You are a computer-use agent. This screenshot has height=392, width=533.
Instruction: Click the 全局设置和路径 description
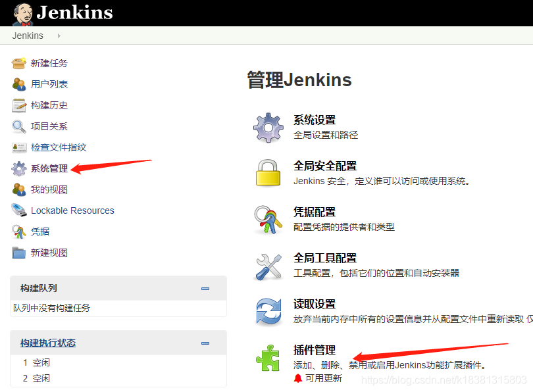326,135
